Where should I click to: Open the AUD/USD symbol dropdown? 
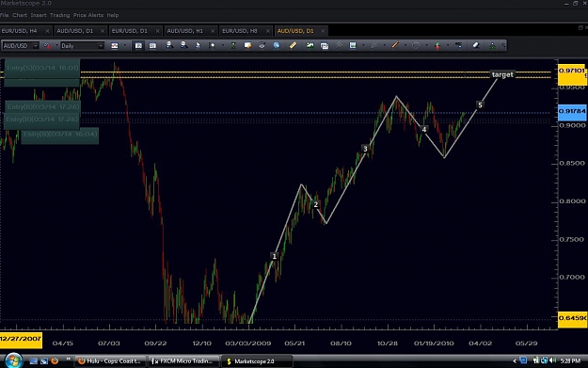[36, 46]
